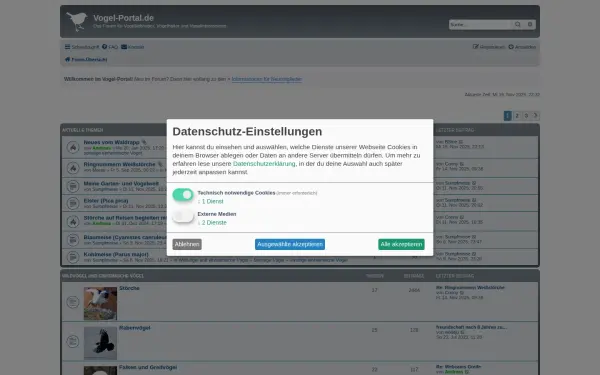This screenshot has width=600, height=375.
Task: Click the AKTUELLE THEMEN section header
Action: [83, 130]
